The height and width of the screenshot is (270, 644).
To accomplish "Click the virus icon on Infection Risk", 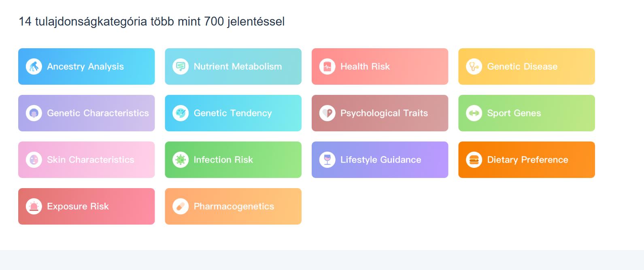I will click(x=181, y=160).
